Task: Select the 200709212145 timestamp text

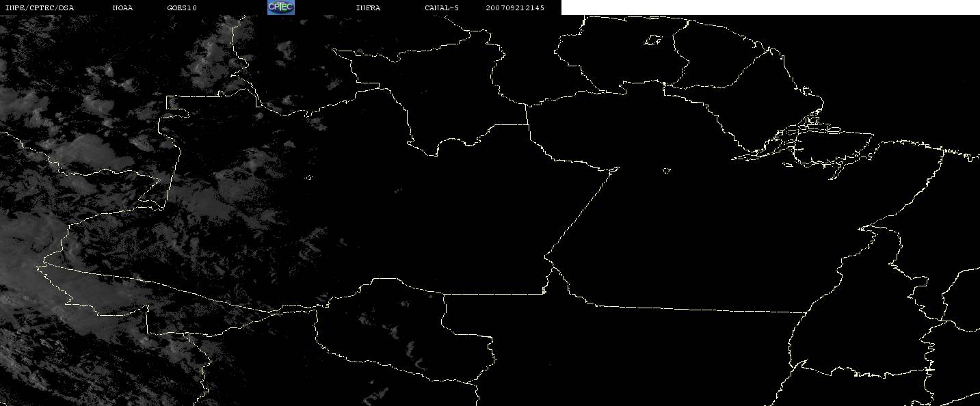Action: [516, 8]
